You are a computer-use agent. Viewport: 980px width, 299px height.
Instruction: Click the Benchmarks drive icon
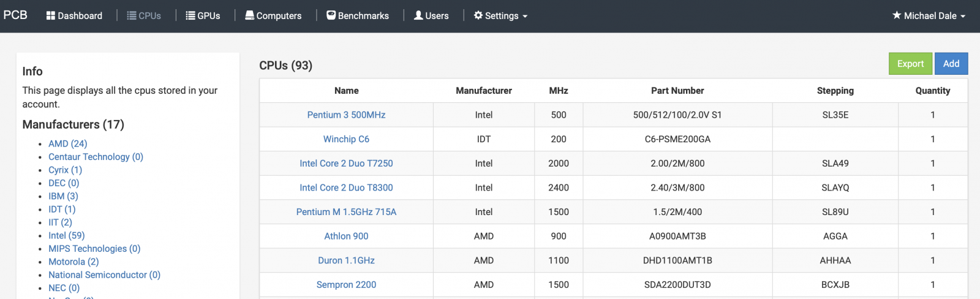coord(331,16)
